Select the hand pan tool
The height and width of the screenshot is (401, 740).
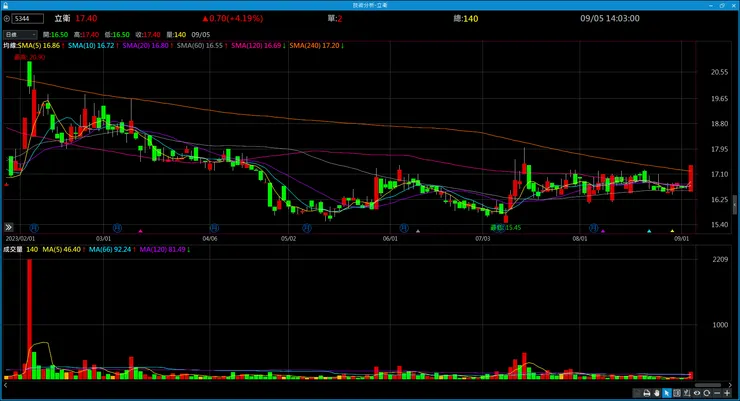coord(656,393)
